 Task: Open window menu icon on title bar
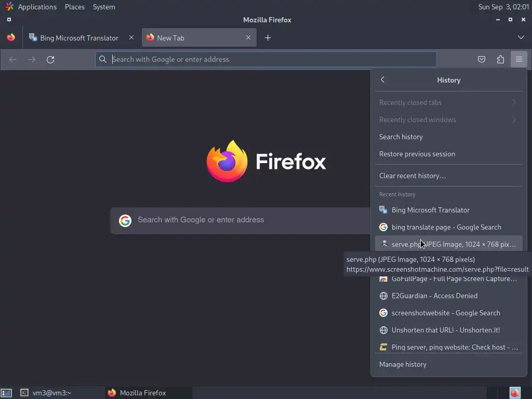9,20
